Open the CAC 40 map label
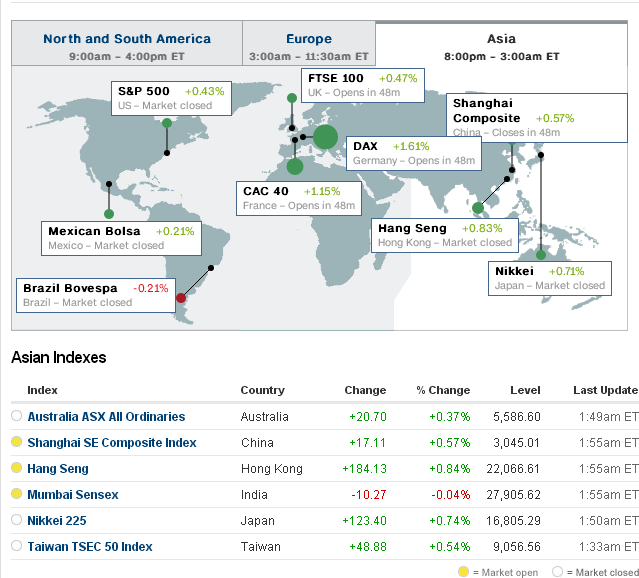The image size is (639, 578). (299, 199)
